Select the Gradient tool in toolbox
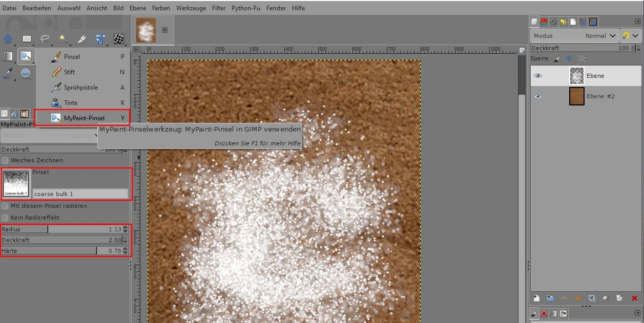Image resolution: width=644 pixels, height=323 pixels. [x=8, y=56]
